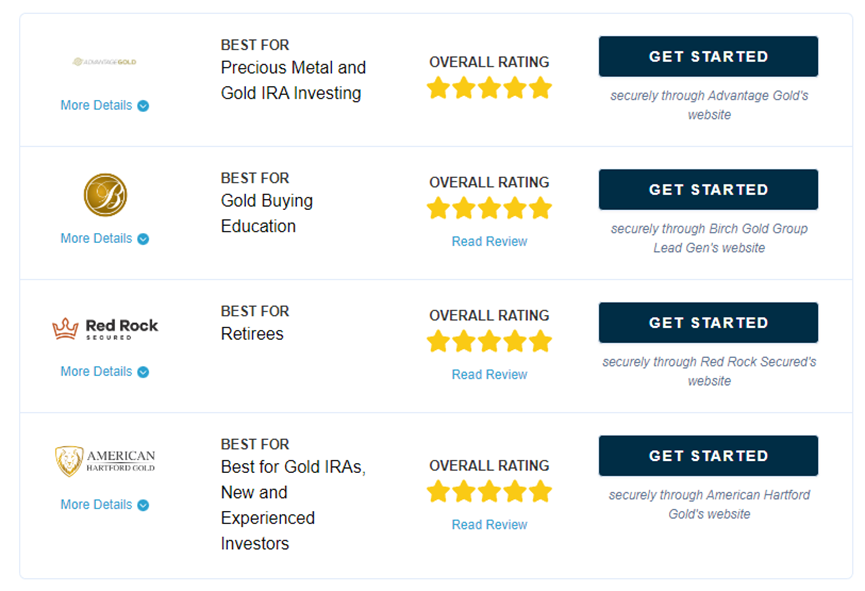This screenshot has height=591, width=865.
Task: Click Get Started for Red Rock Secured
Action: pyautogui.click(x=708, y=322)
